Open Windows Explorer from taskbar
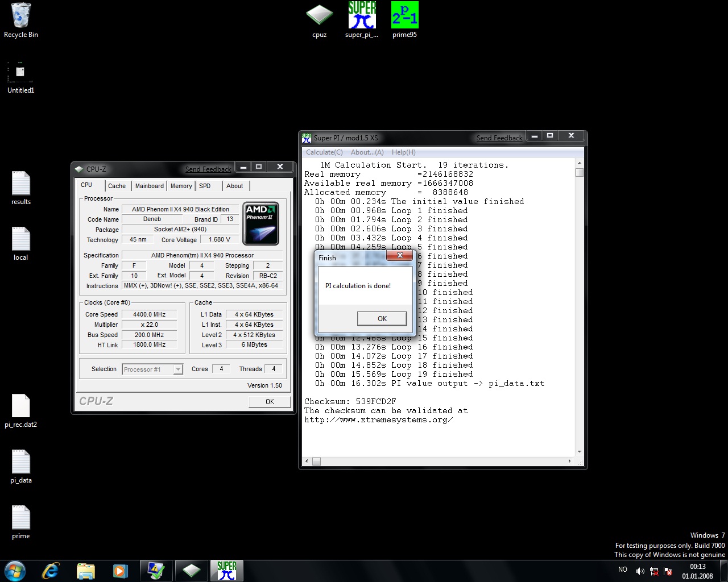Image resolution: width=728 pixels, height=582 pixels. 85,570
